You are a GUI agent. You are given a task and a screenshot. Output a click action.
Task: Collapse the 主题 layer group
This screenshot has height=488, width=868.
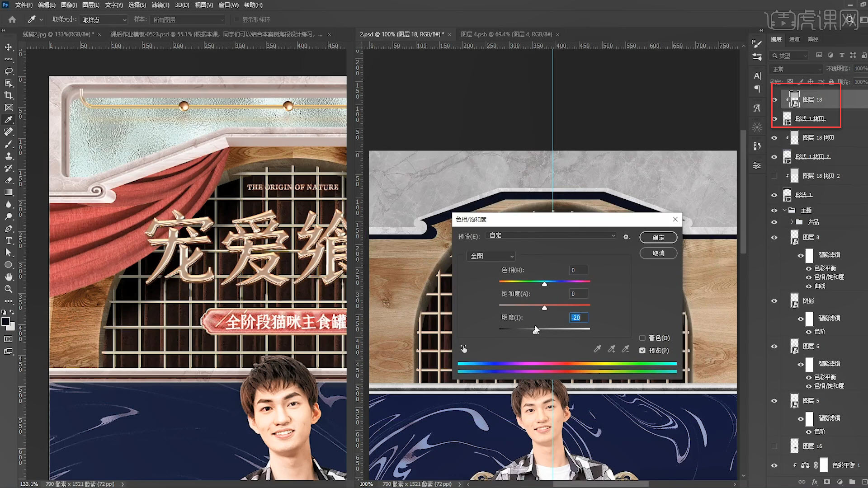tap(785, 210)
